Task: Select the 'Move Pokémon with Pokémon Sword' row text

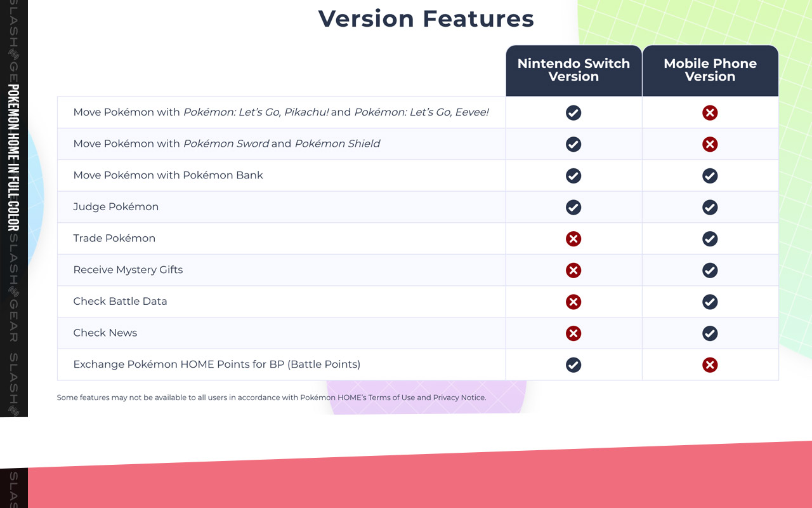Action: 226,144
